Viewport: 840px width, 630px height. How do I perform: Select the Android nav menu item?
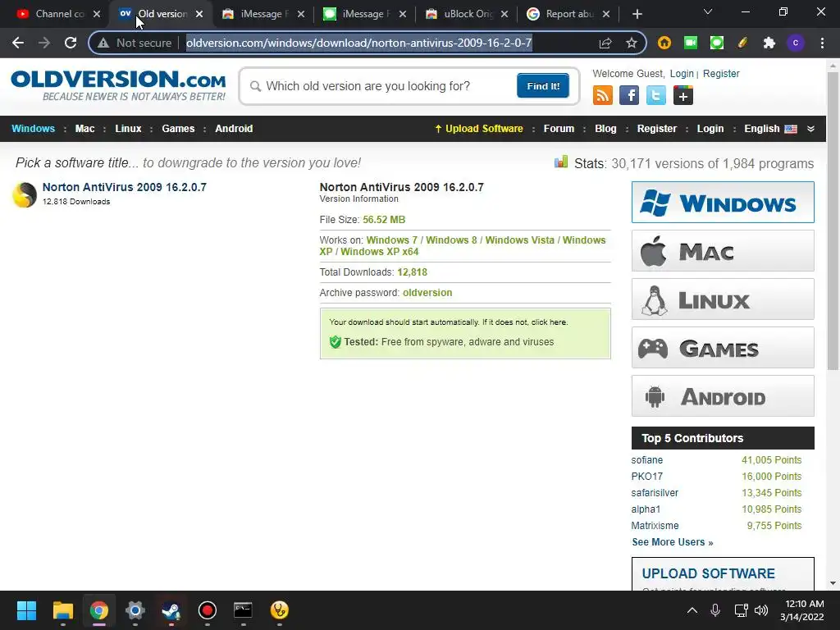click(234, 129)
